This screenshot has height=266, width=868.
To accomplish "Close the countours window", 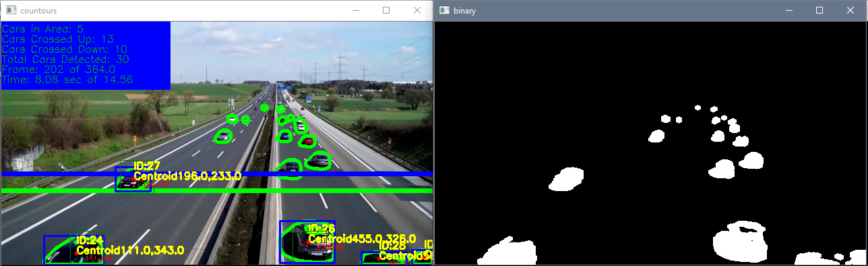I will pyautogui.click(x=417, y=11).
